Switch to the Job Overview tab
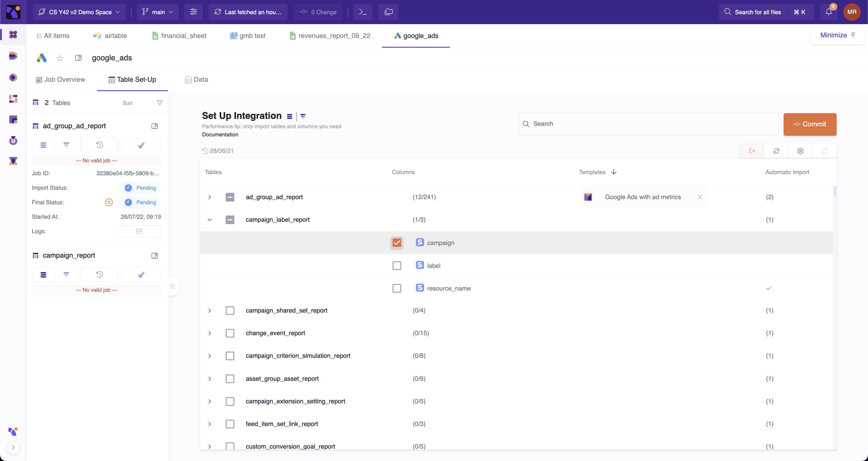The image size is (868, 461). 61,80
